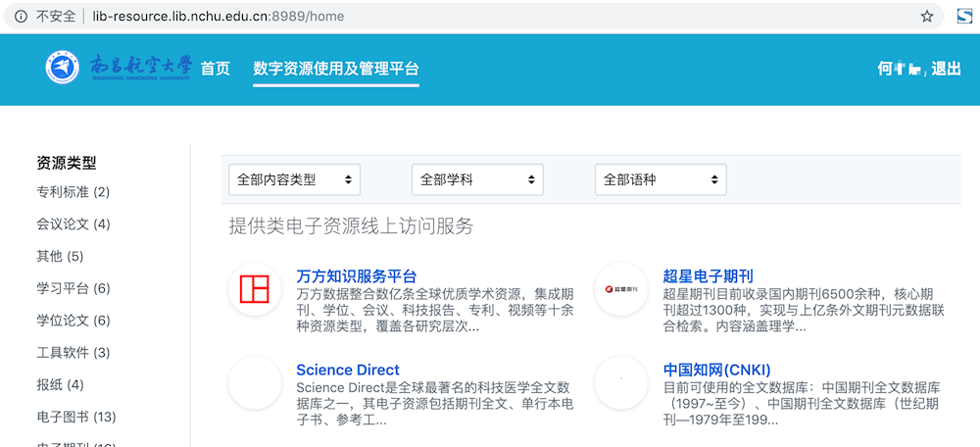Select the 数字资源使用及管理平台 tab
Viewport: 980px width, 447px height.
[x=335, y=69]
